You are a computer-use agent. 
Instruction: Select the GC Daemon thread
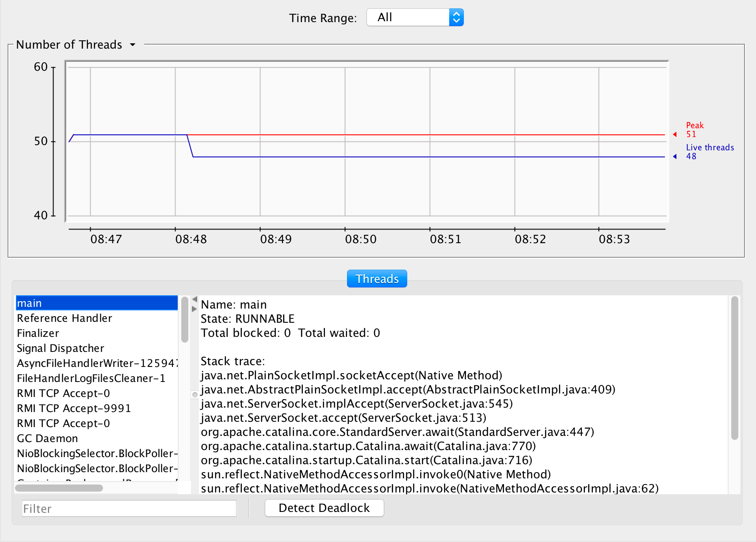(47, 438)
